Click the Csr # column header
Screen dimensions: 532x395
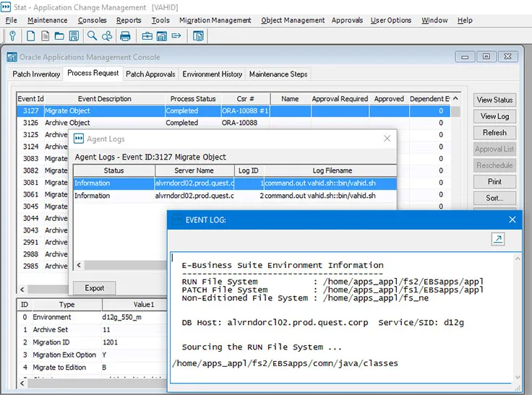point(245,99)
